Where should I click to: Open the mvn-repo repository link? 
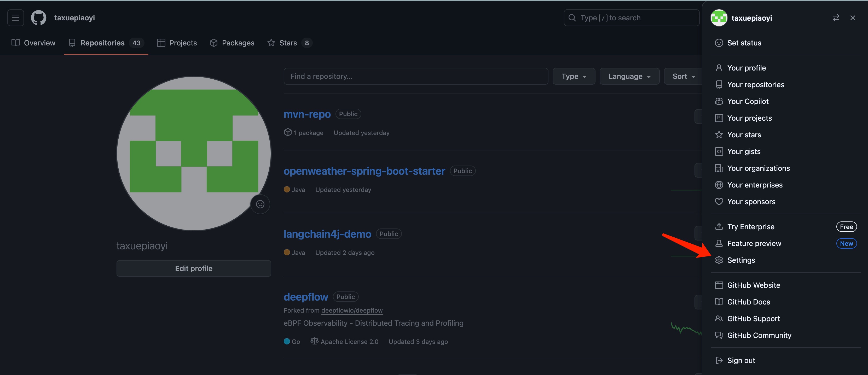307,114
